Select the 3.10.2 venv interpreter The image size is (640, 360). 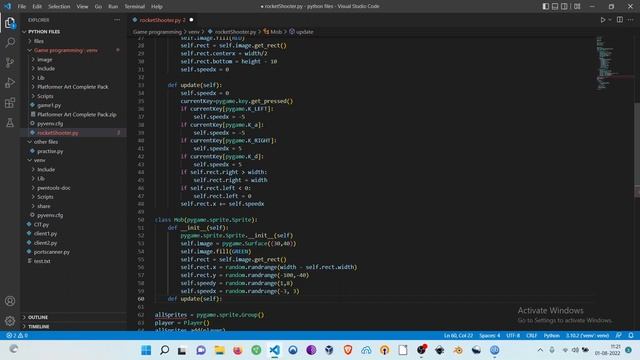[x=587, y=335]
